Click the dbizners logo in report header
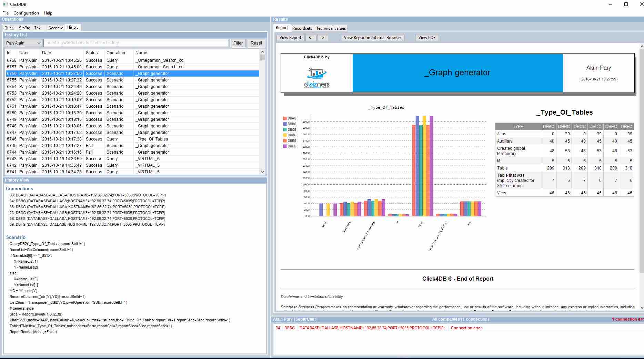644x359 pixels. [317, 78]
